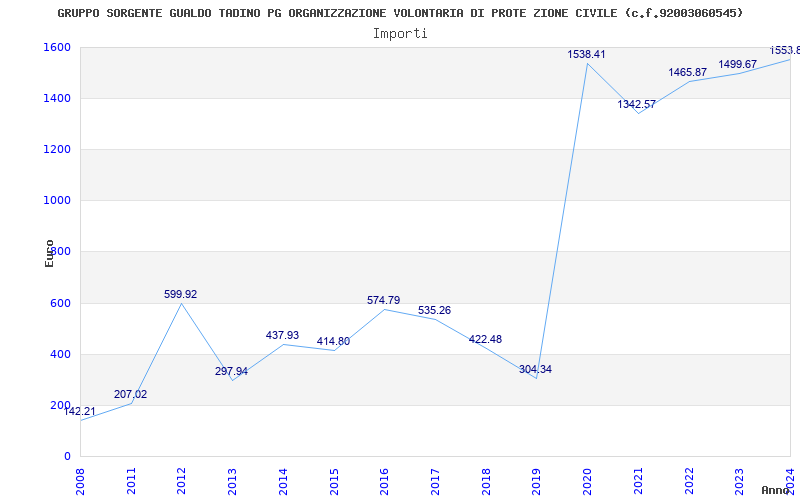Click the y-axis value 600

[60, 303]
